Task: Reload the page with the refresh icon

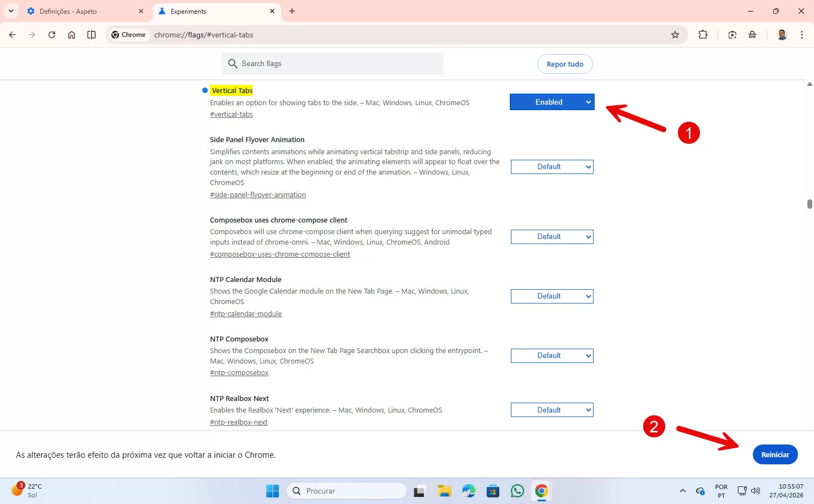Action: point(52,35)
